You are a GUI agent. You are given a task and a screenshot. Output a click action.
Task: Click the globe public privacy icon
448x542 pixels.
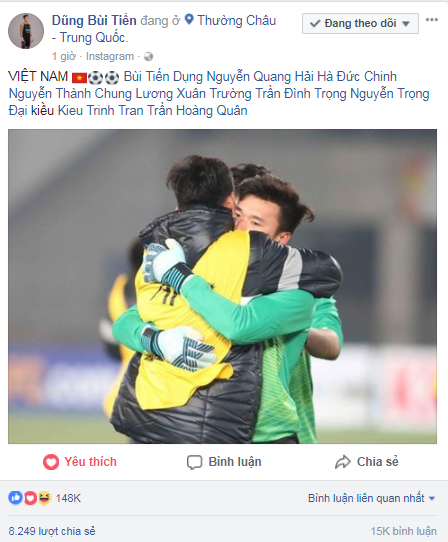pos(148,56)
